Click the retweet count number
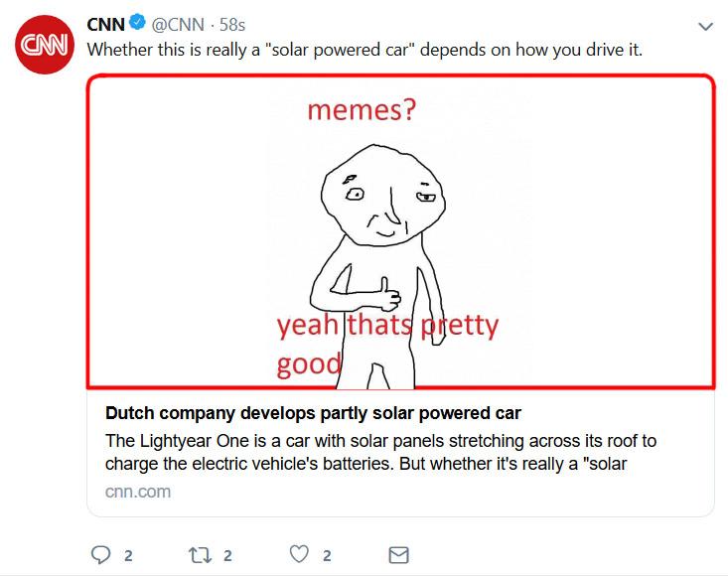The width and height of the screenshot is (728, 577). [x=227, y=556]
